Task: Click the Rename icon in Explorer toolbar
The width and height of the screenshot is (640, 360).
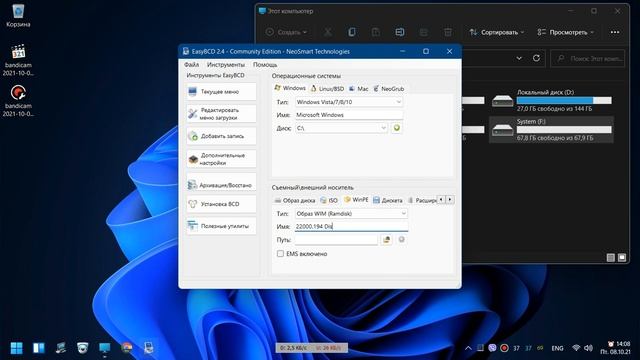Action: (400, 32)
